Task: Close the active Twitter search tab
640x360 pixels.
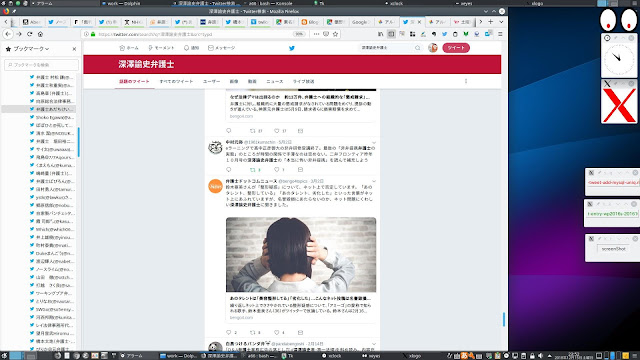Action: (419, 22)
